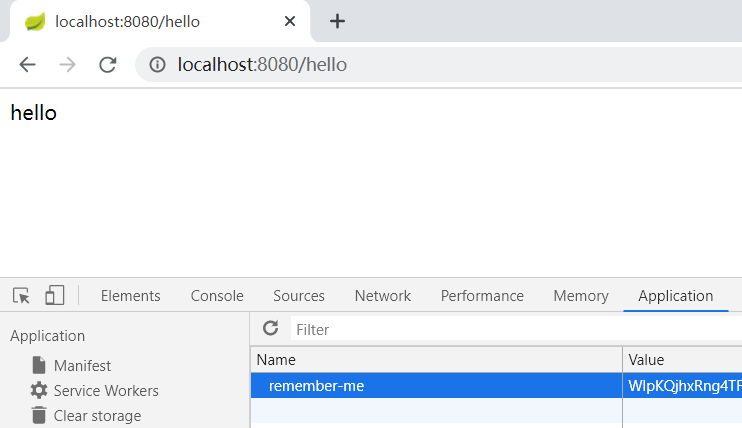Refresh the cookies table in DevTools
Image resolution: width=742 pixels, height=428 pixels.
(x=271, y=328)
